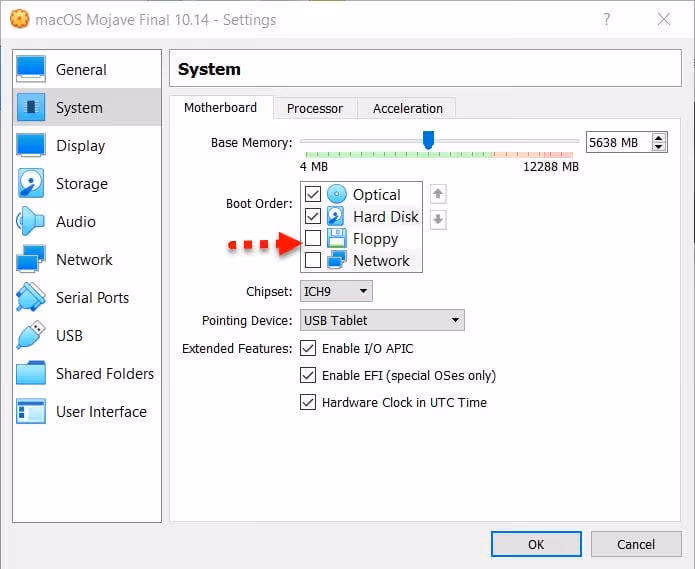
Task: Select the Floppy disk icon in Boot Order
Action: [x=336, y=238]
